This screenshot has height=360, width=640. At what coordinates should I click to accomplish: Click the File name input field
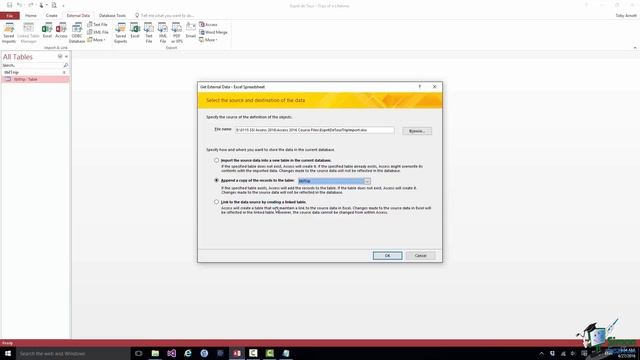point(314,130)
